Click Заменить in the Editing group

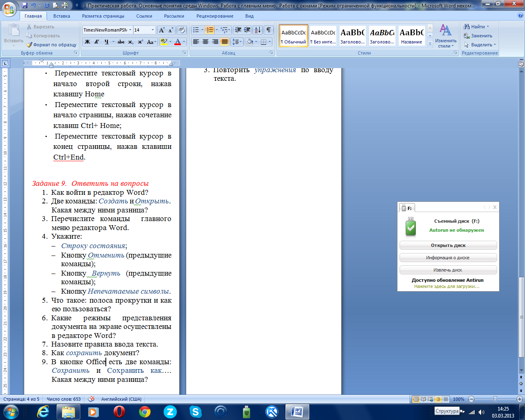[x=477, y=36]
